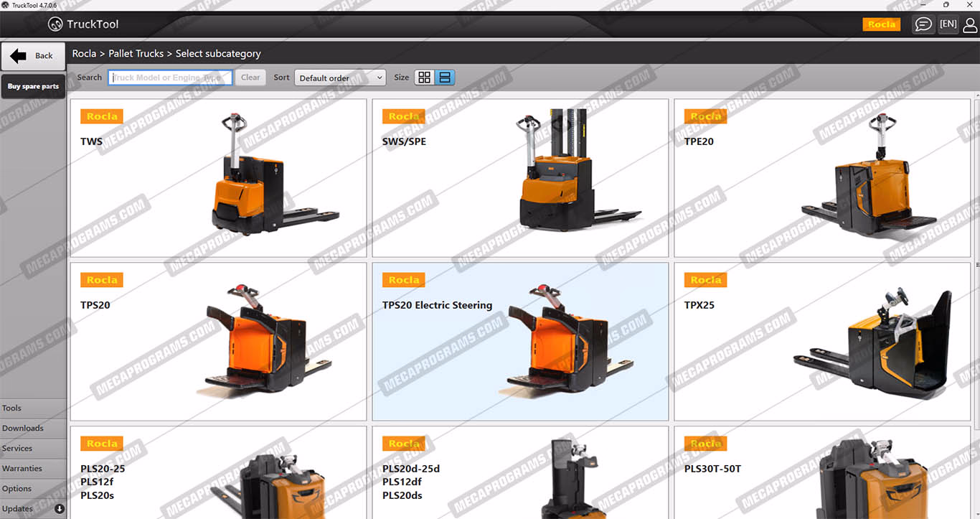Open the PLS20-25 PLS12f PLS20s card

(x=218, y=472)
